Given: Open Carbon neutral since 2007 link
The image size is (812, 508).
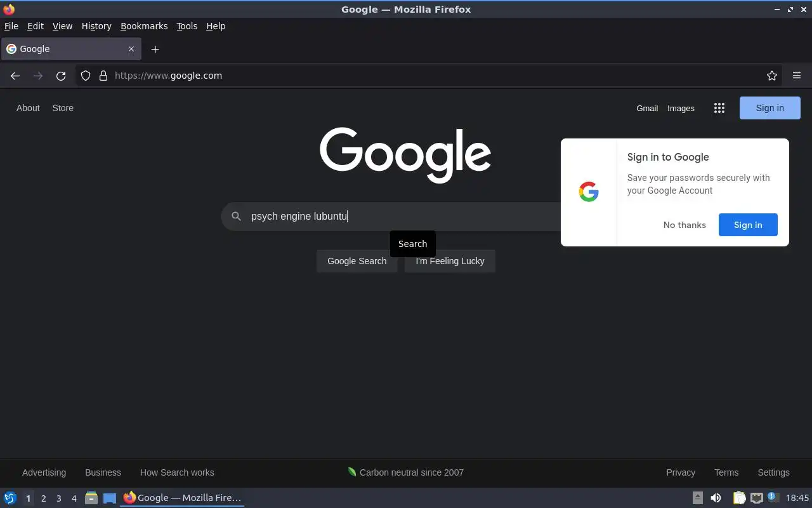Looking at the screenshot, I should [406, 472].
